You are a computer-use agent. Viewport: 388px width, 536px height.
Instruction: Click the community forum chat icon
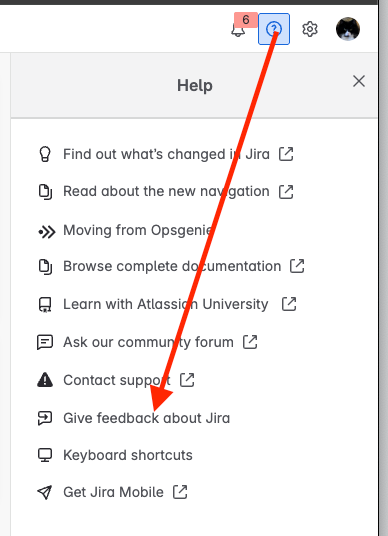[x=45, y=342]
